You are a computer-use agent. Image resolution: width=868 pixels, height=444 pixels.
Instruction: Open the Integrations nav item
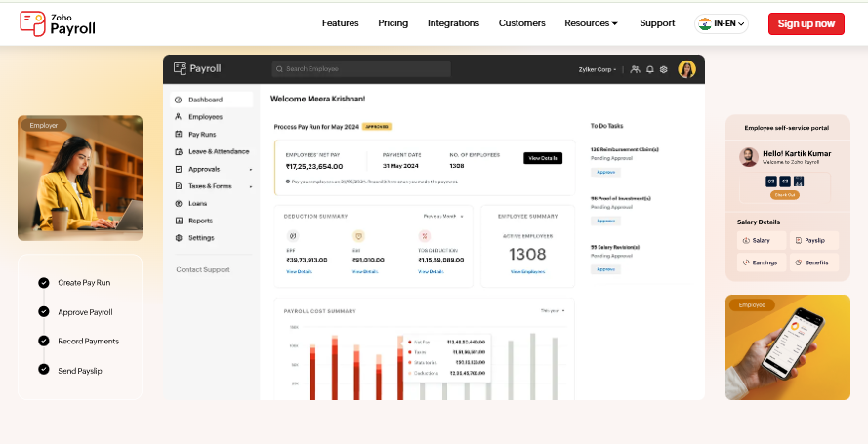453,23
